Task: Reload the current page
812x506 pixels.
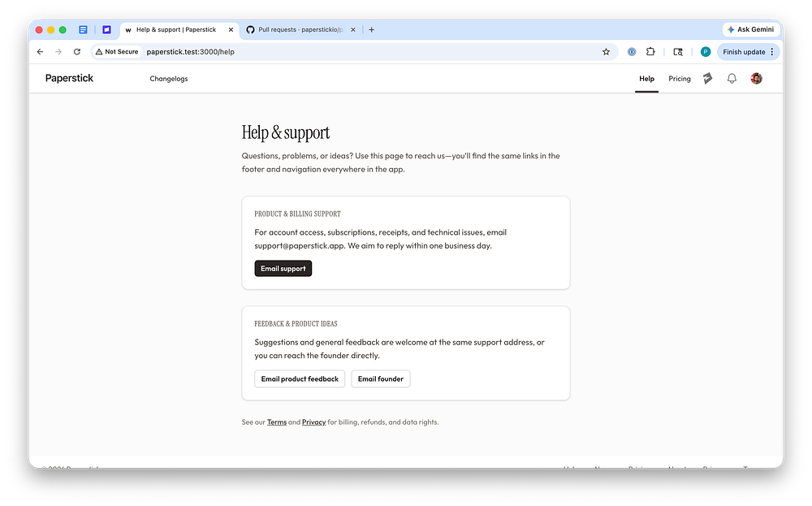Action: click(x=76, y=52)
